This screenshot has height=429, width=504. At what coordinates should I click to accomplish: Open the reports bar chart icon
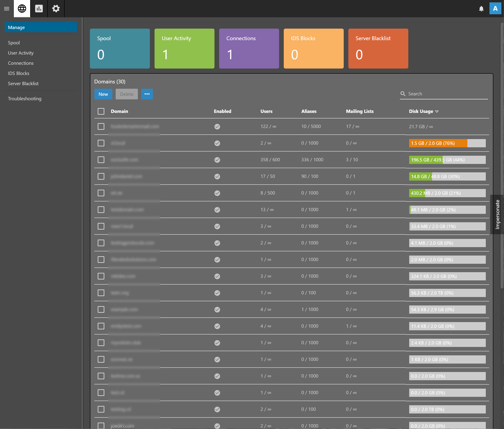(39, 9)
